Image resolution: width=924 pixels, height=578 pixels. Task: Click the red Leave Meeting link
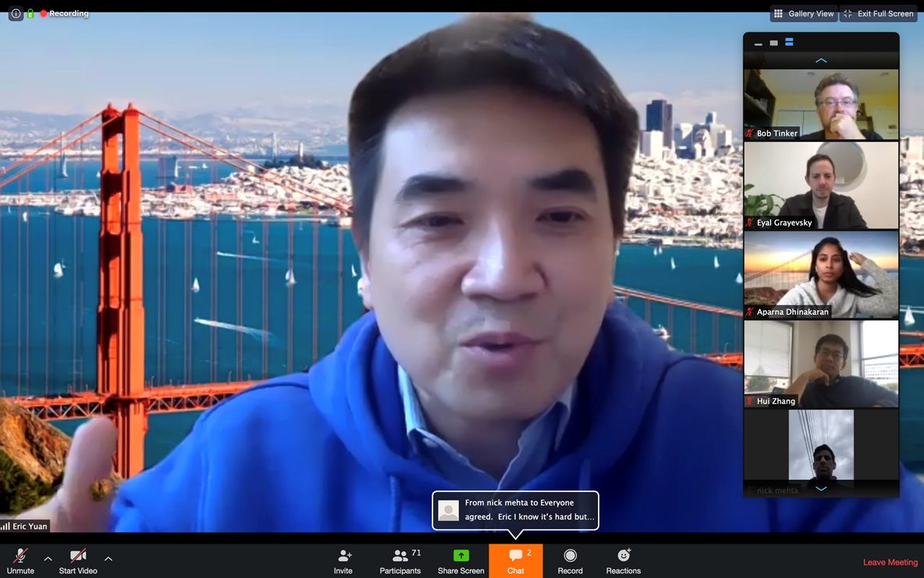(x=890, y=562)
